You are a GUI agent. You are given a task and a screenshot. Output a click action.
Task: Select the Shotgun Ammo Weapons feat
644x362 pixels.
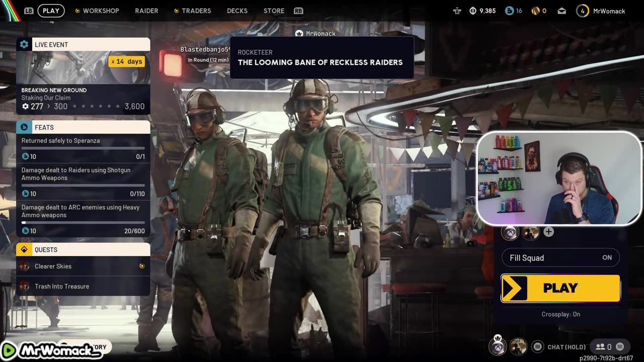(83, 181)
